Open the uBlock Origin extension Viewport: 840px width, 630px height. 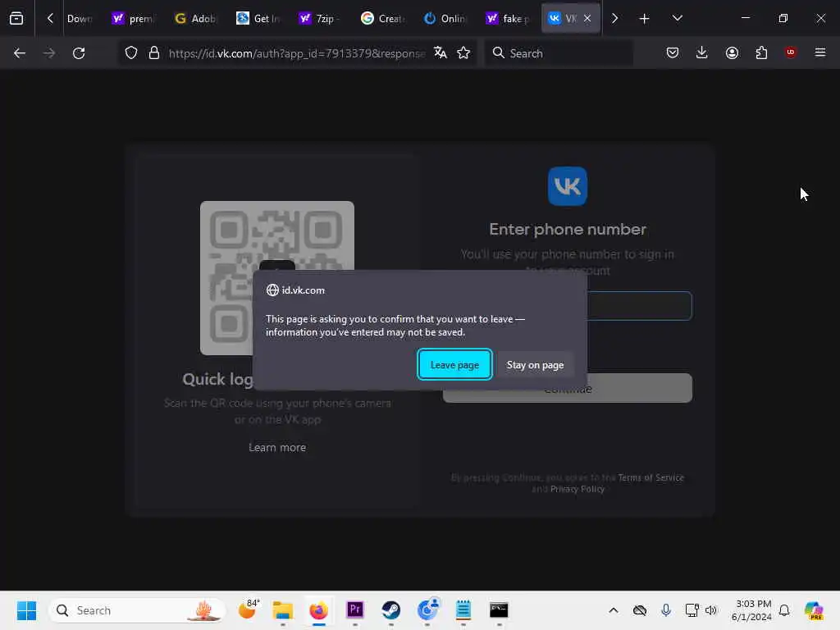pos(791,52)
